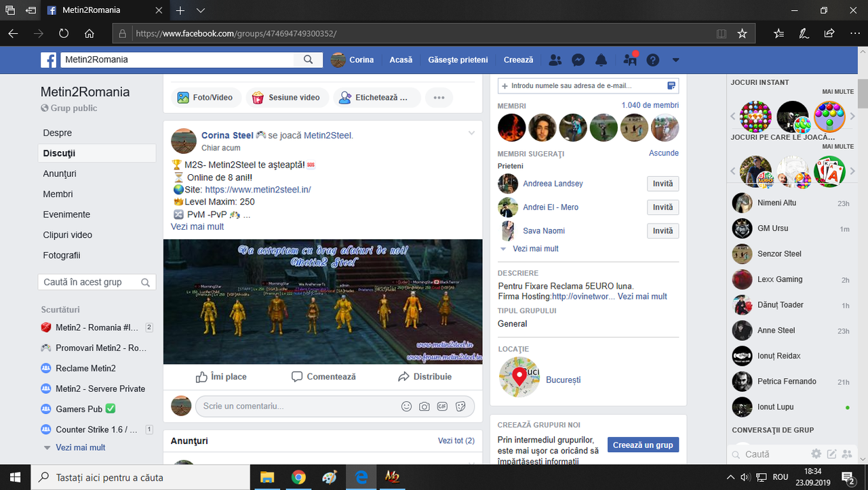Create new group chat icon in chat bar
Image resolution: width=868 pixels, height=490 pixels.
(x=846, y=453)
